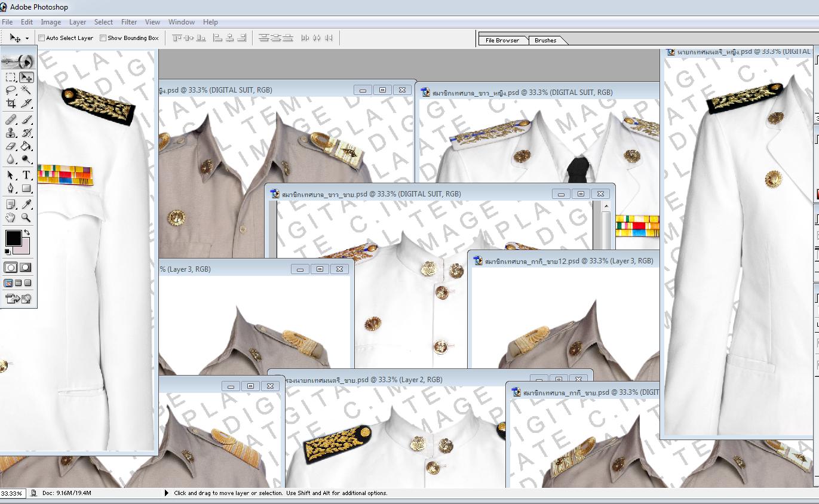Select the Blur tool
Screen dimensions: 819x504
click(11, 159)
